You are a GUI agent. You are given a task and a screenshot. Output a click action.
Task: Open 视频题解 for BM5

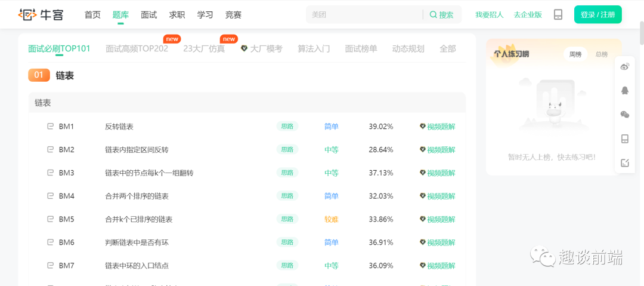click(438, 219)
